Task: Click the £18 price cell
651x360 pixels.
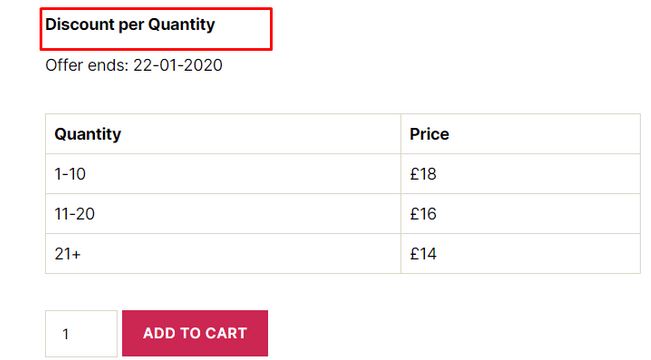Action: [521, 174]
